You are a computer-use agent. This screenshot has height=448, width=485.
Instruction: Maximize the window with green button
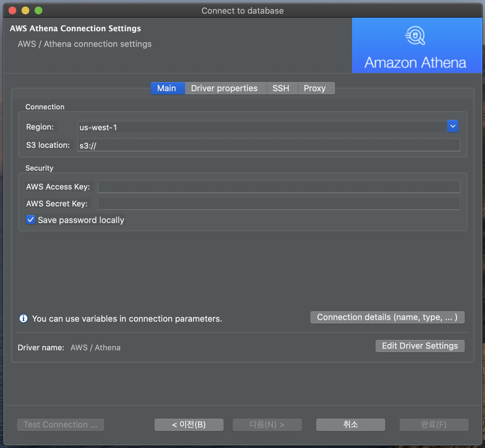[x=38, y=10]
